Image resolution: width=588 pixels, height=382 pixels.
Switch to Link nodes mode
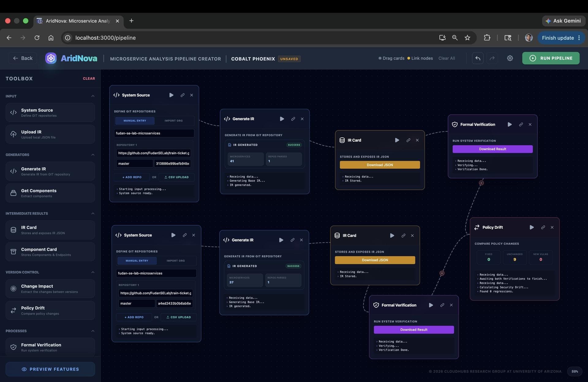[x=420, y=58]
